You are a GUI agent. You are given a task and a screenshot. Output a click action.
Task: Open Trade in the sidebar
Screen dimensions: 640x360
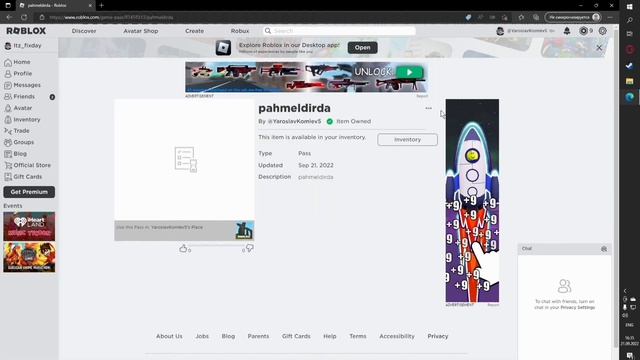17,131
